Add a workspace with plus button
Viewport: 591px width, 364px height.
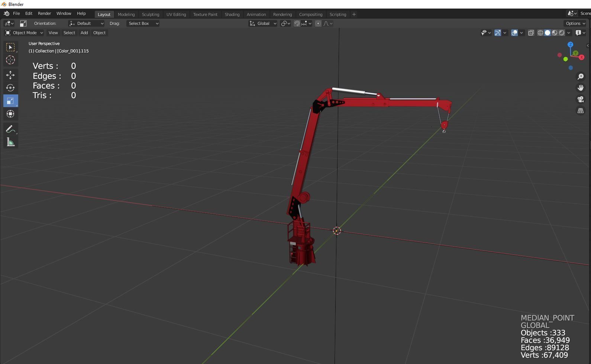354,15
